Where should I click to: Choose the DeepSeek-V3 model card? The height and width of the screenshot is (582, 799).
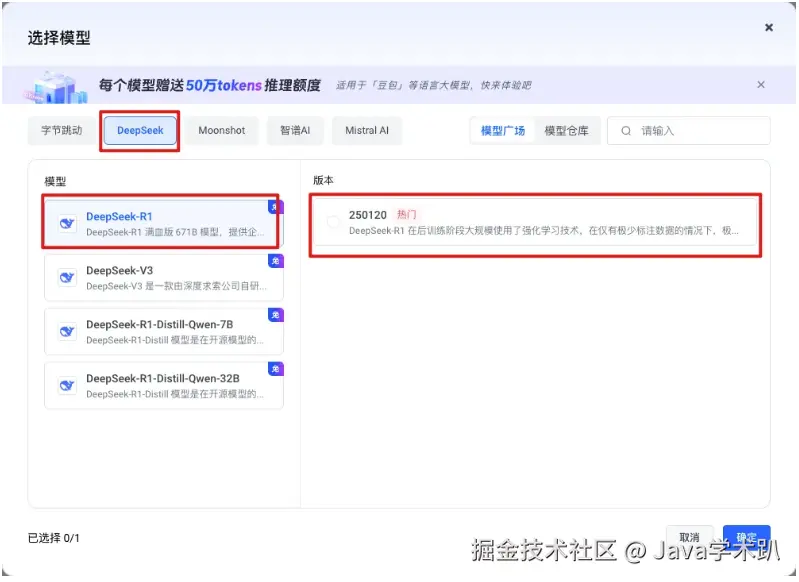pos(164,278)
